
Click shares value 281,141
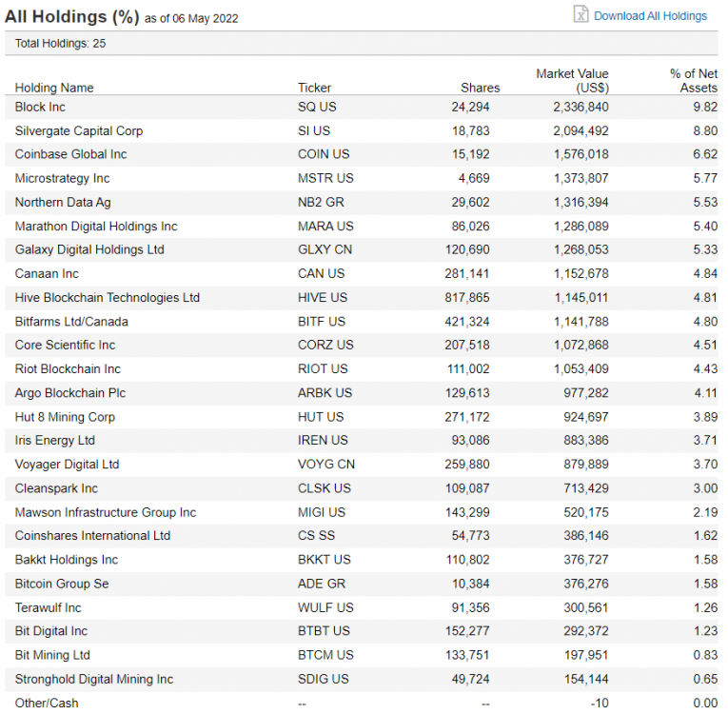click(467, 274)
